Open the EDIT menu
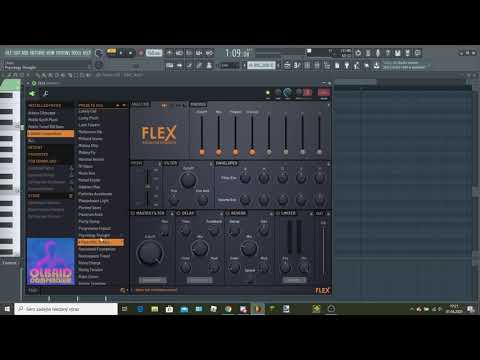Screen dimensions: 480x360 16,53
